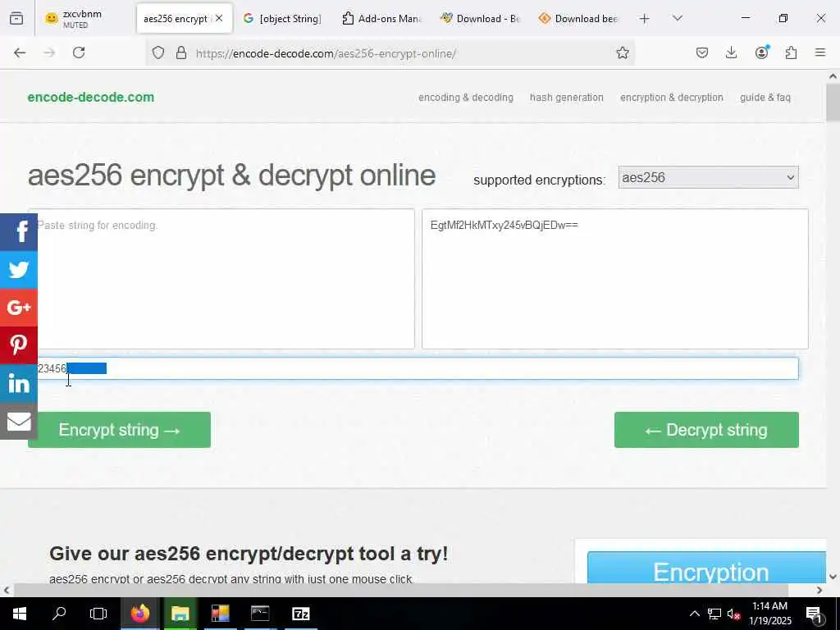Open the hash generation menu
The width and height of the screenshot is (840, 630).
[566, 98]
